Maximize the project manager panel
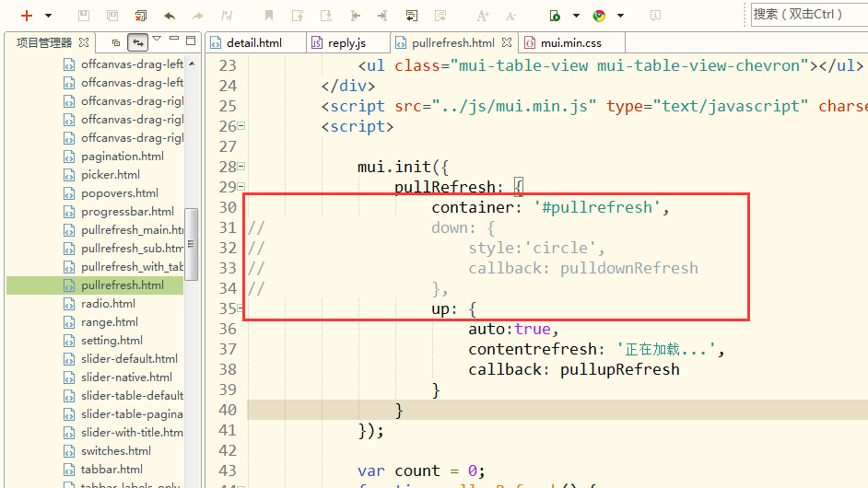This screenshot has width=868, height=488. click(x=191, y=41)
